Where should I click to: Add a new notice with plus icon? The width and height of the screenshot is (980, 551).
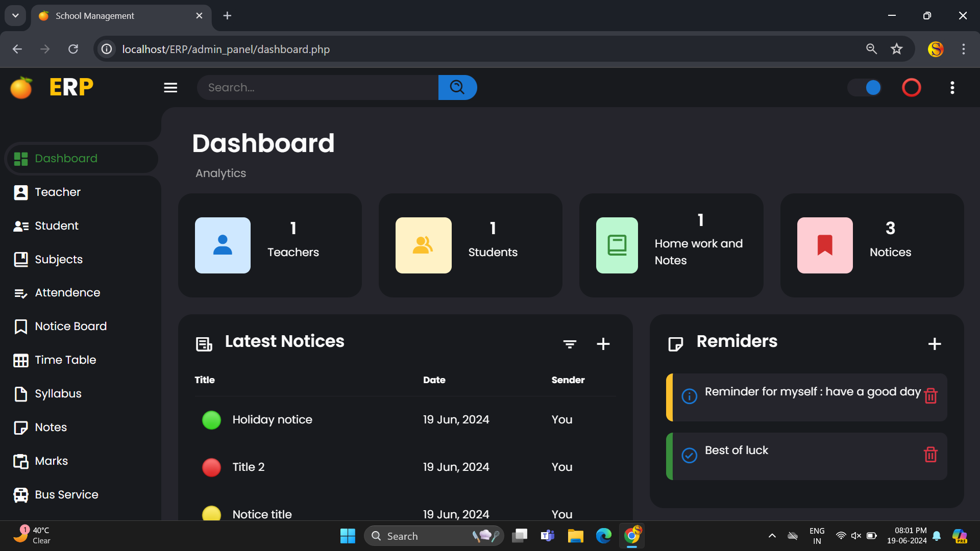click(603, 344)
